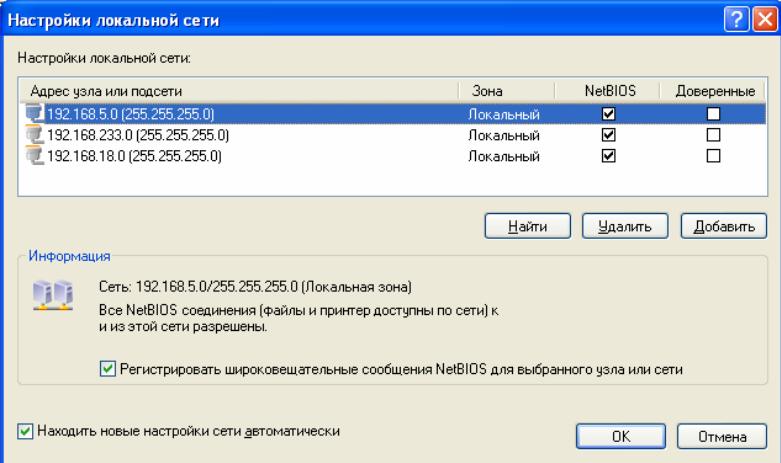Viewport: 781px width, 463px height.
Task: Toggle Находить новые настройки сети автоматически
Action: pos(25,431)
